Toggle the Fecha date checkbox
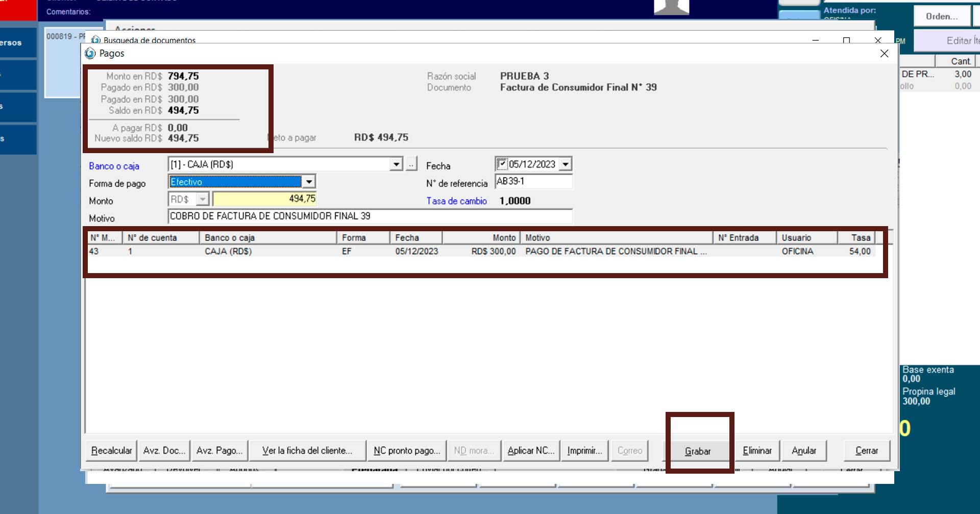The width and height of the screenshot is (980, 514). tap(502, 164)
